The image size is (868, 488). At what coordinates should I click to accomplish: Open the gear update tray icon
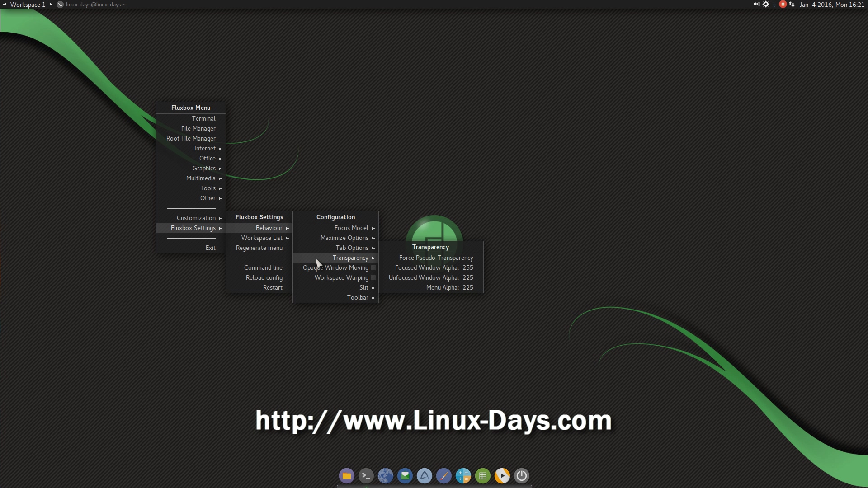coord(766,4)
